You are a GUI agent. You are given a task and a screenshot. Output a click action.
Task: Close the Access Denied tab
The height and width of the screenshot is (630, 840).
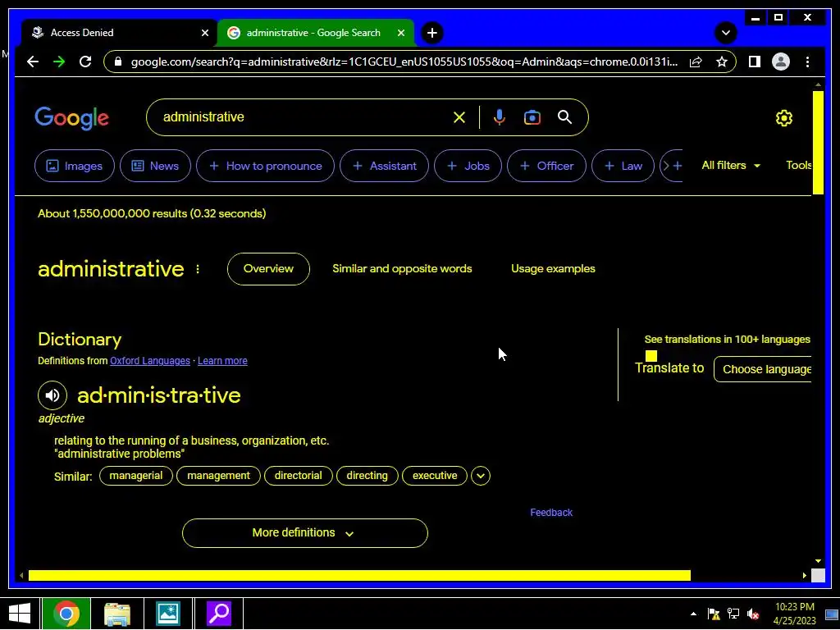point(204,33)
